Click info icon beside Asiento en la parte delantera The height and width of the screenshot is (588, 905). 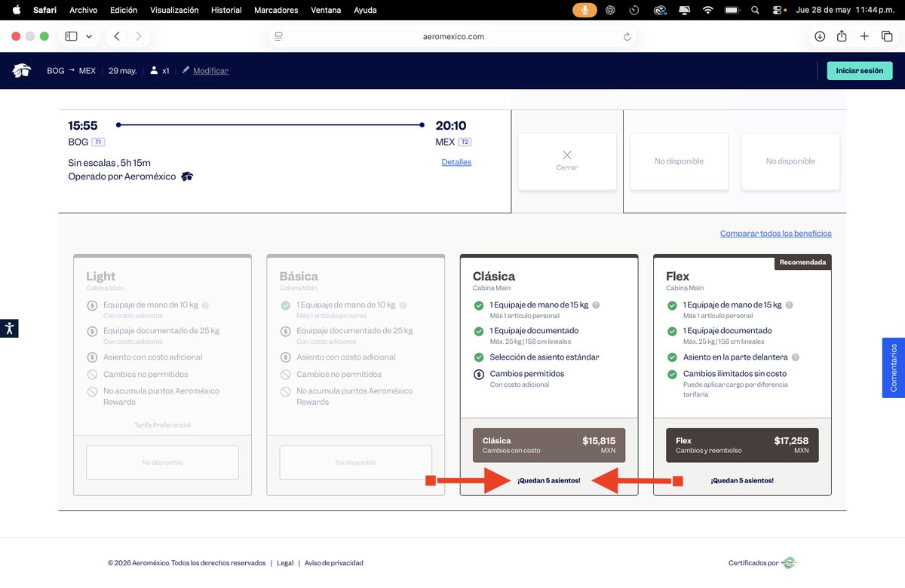pyautogui.click(x=796, y=357)
